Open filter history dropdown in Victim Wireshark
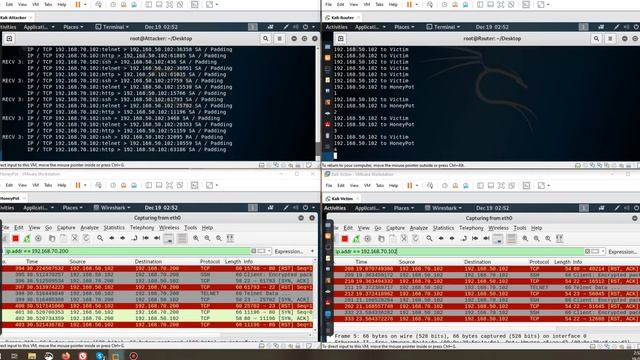Viewport: 640px width, 360px height. 603,251
